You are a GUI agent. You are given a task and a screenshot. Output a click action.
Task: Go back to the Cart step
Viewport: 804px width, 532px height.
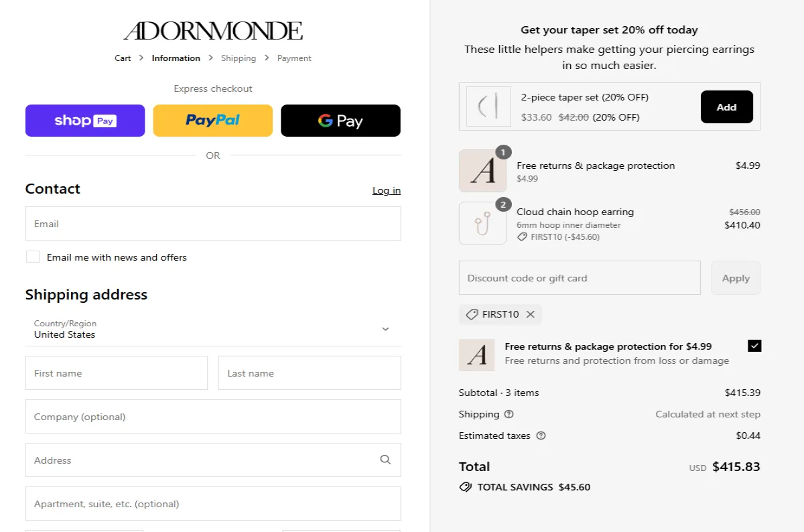click(x=123, y=58)
